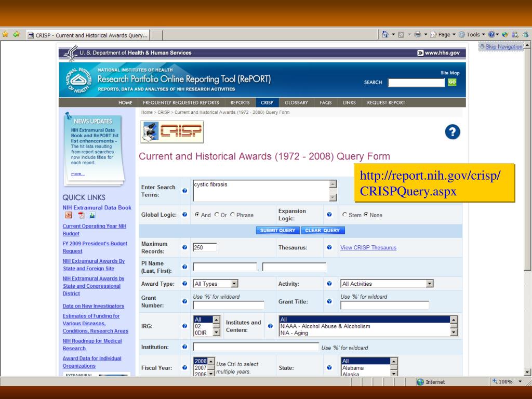The image size is (532, 399).
Task: Select 2007 in the Fiscal Year list
Action: (201, 368)
